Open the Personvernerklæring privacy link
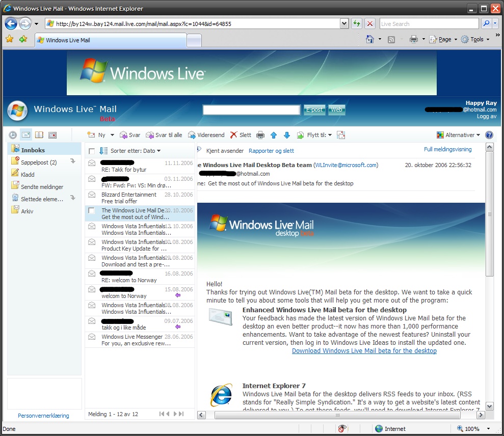 (43, 416)
